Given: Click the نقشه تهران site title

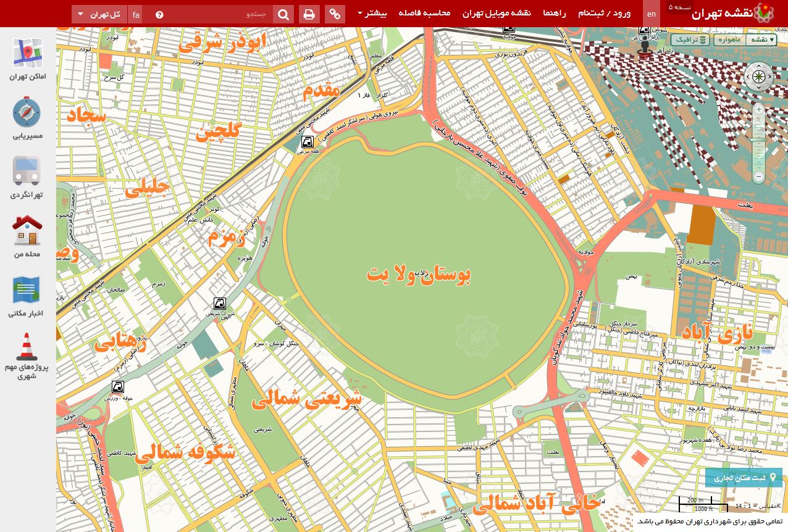Looking at the screenshot, I should point(722,14).
